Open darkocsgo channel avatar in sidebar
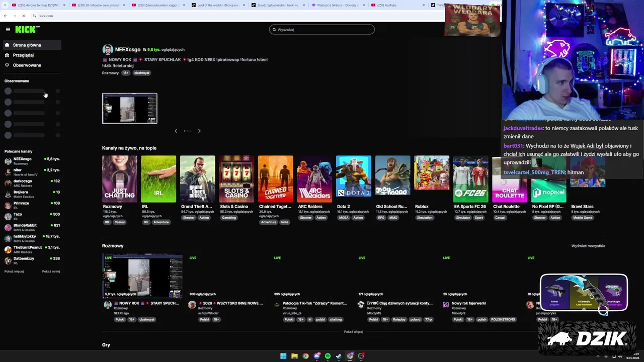Image resolution: width=644 pixels, height=362 pixels. tap(8, 183)
